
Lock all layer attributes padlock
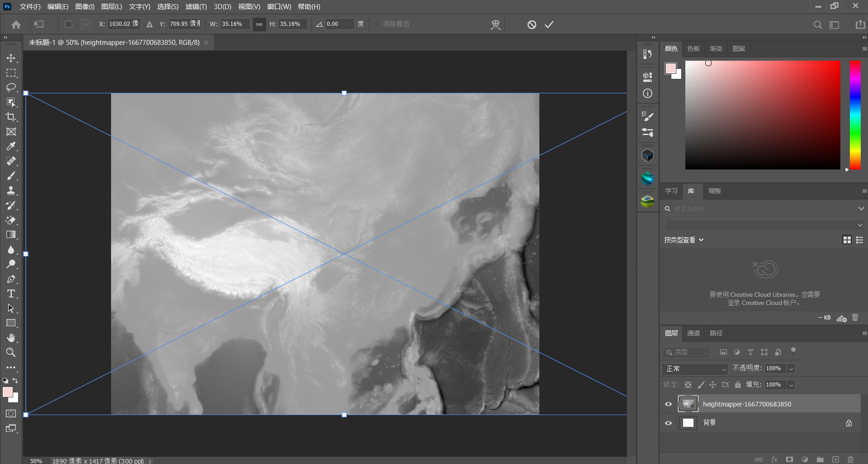point(737,385)
